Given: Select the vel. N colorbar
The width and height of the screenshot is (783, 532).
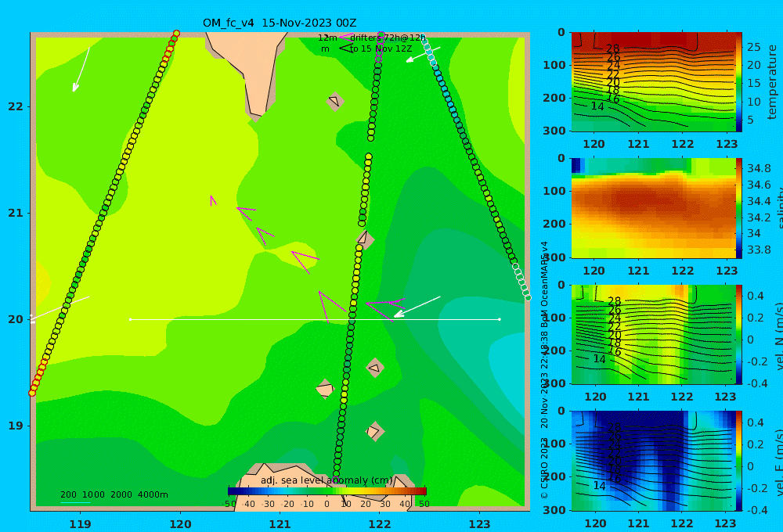Looking at the screenshot, I should tap(738, 334).
